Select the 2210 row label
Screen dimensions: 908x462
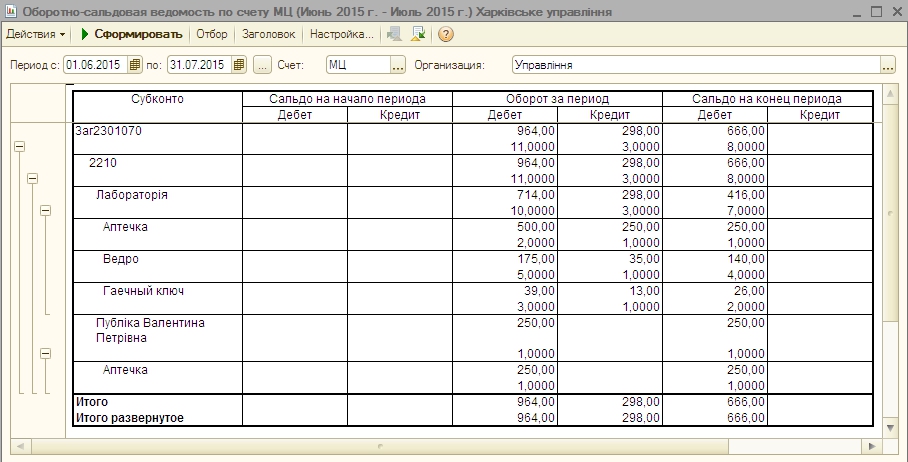click(102, 163)
